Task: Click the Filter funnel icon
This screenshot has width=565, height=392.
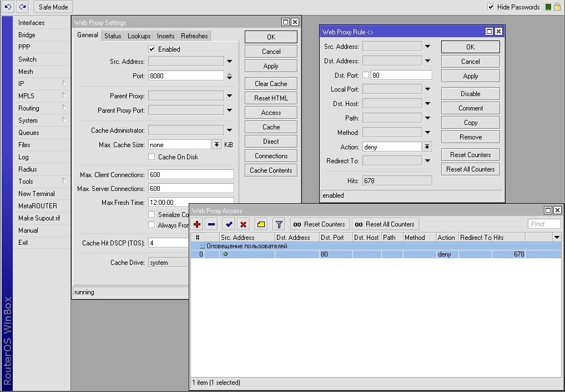Action: (x=279, y=224)
